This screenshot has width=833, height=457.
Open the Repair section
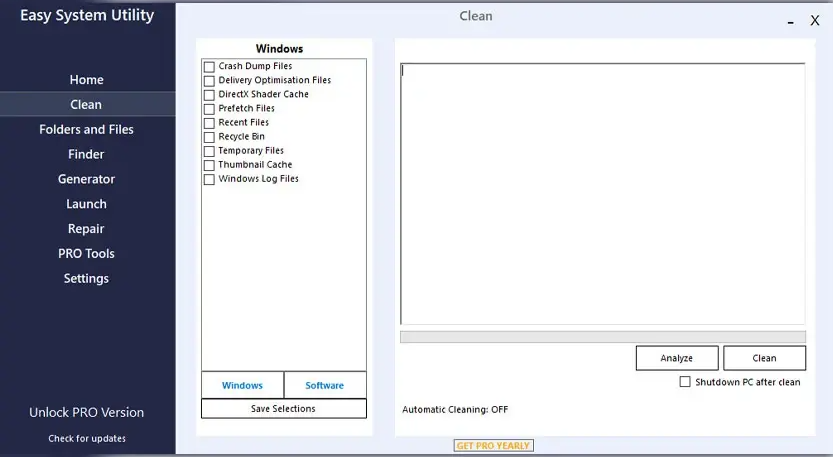[x=87, y=228]
